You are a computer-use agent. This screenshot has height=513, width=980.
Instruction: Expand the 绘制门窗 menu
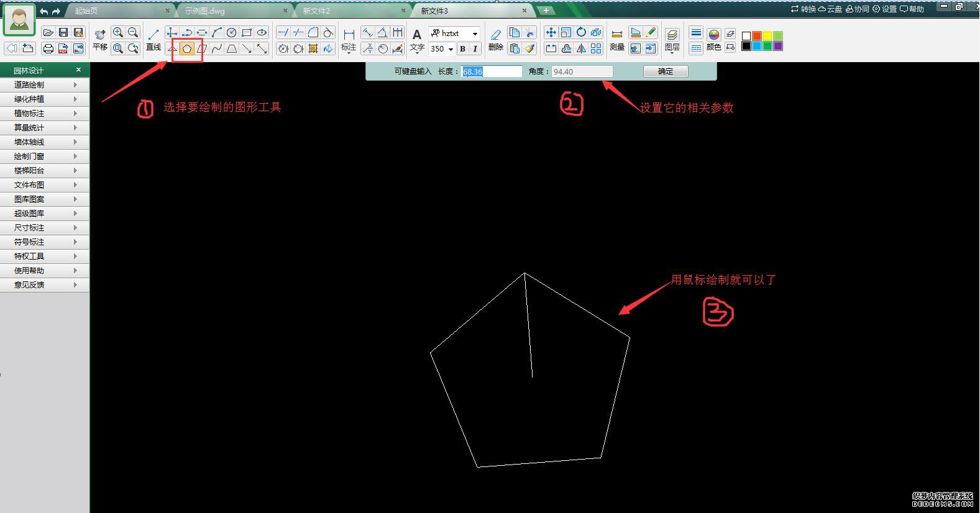coord(45,156)
